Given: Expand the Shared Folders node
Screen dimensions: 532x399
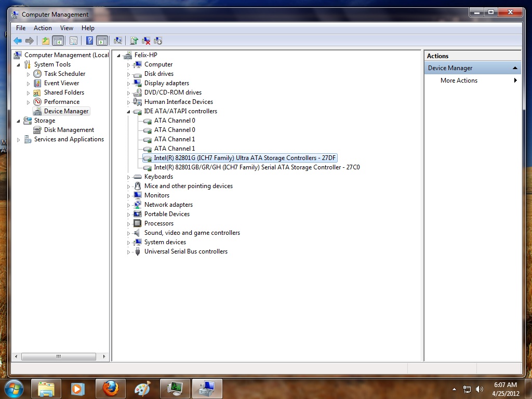Looking at the screenshot, I should click(28, 92).
